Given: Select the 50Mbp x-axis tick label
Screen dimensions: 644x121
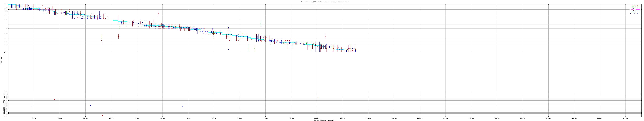Looking at the screenshot, I should point(137,118).
